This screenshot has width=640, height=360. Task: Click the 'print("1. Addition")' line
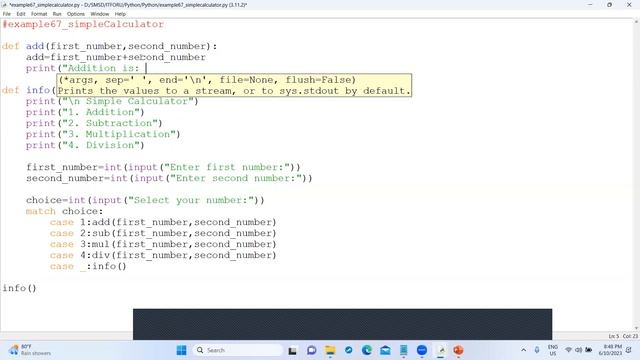click(85, 112)
